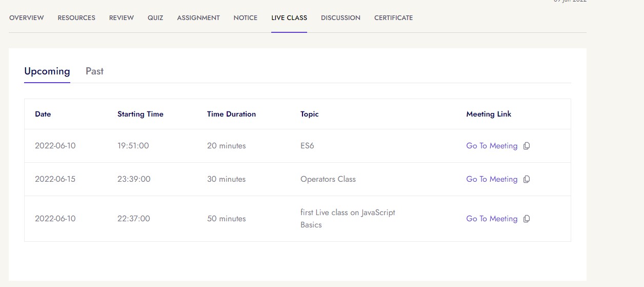644x287 pixels.
Task: Click the Operators Class topic cell
Action: [x=328, y=179]
